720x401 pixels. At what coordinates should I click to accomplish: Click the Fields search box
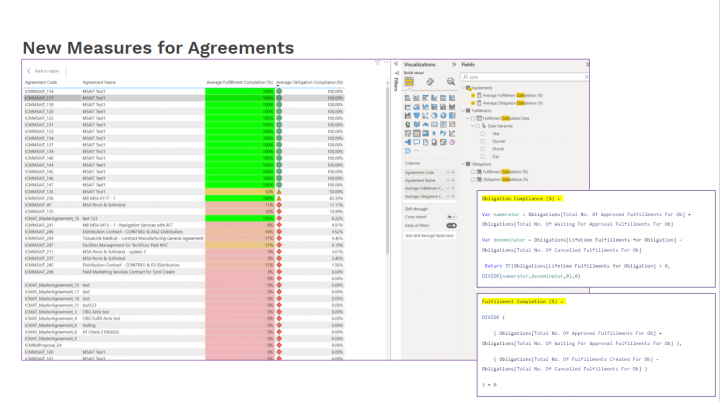point(524,77)
